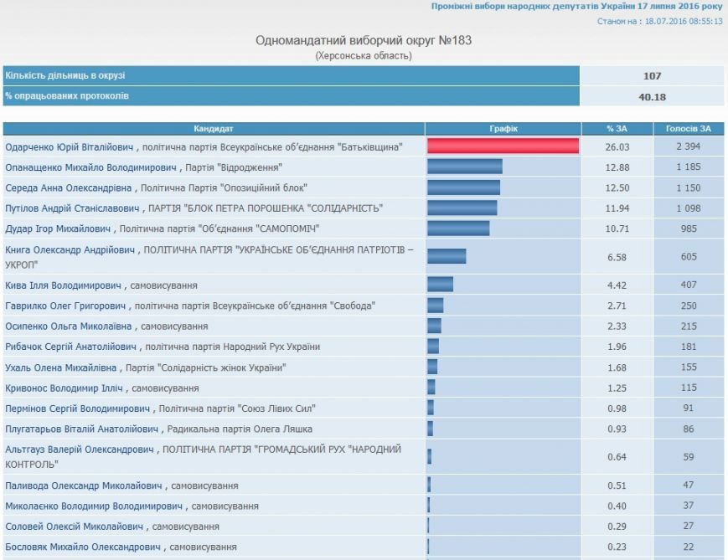Screen dimensions: 728x560
Task: Click percentage 26.03 in Одарченко row
Action: (x=617, y=147)
